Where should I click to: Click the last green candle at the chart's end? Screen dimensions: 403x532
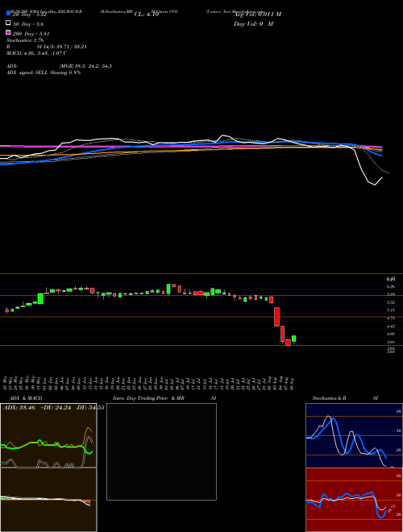(293, 339)
